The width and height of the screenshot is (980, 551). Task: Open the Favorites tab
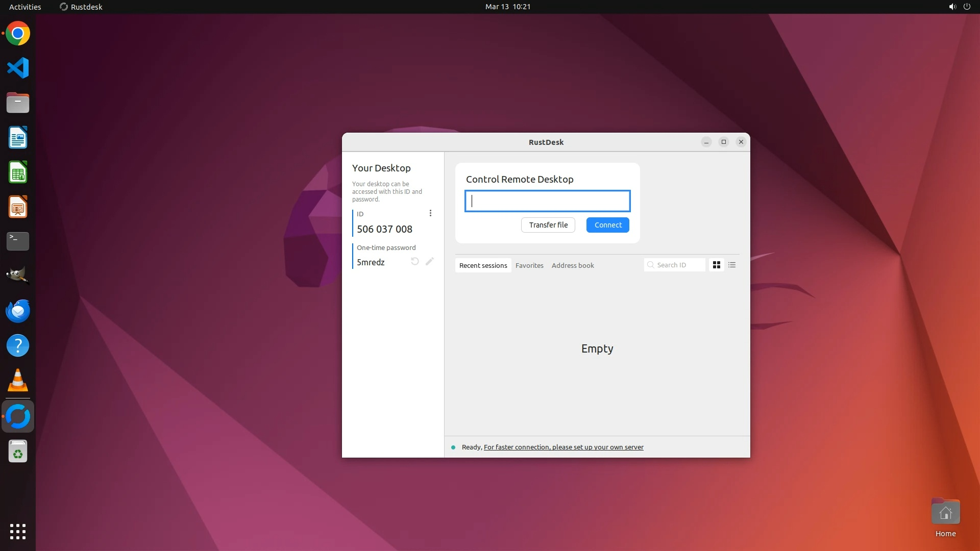[x=529, y=265]
